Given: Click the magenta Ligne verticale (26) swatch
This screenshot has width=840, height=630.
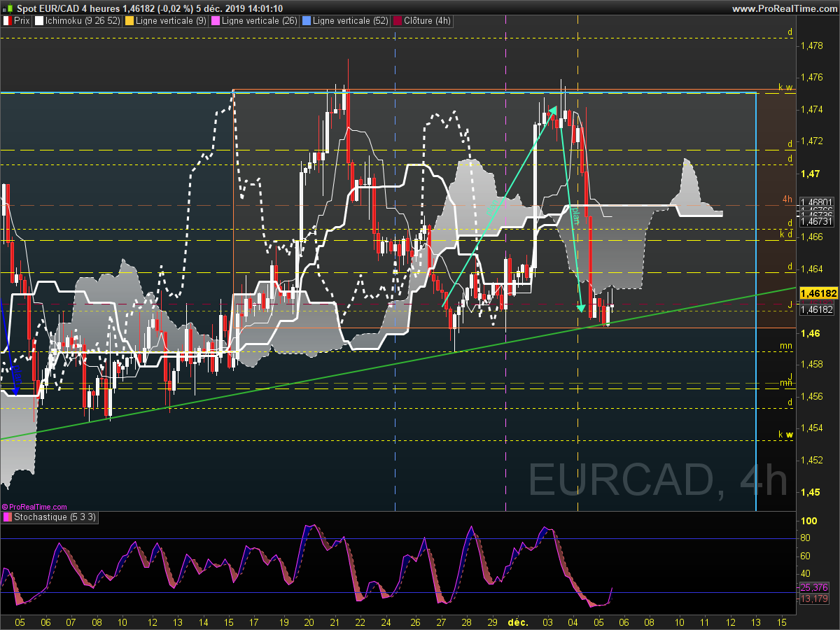Looking at the screenshot, I should [215, 21].
